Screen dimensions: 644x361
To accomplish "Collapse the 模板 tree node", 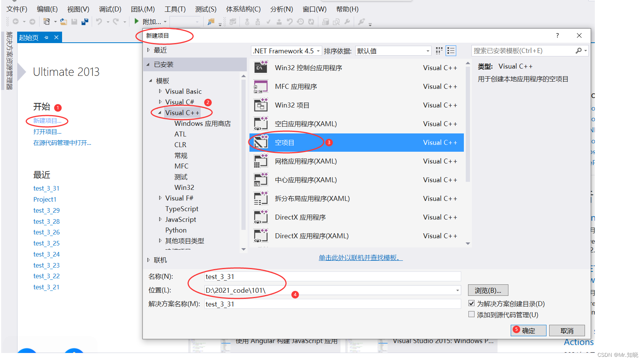I will 151,81.
